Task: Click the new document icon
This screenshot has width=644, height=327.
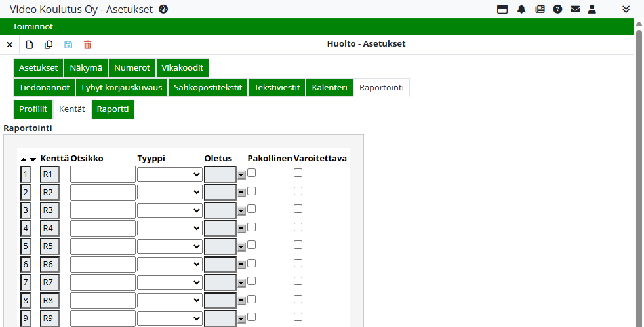Action: tap(29, 45)
